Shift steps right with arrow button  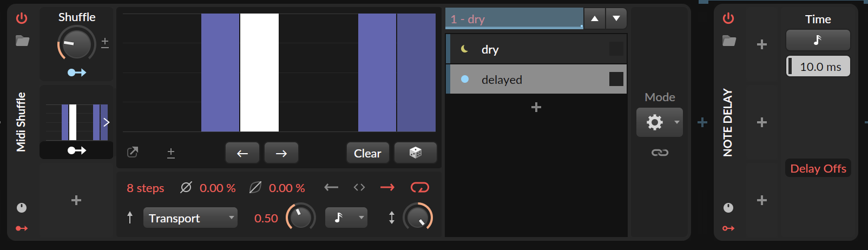[281, 153]
